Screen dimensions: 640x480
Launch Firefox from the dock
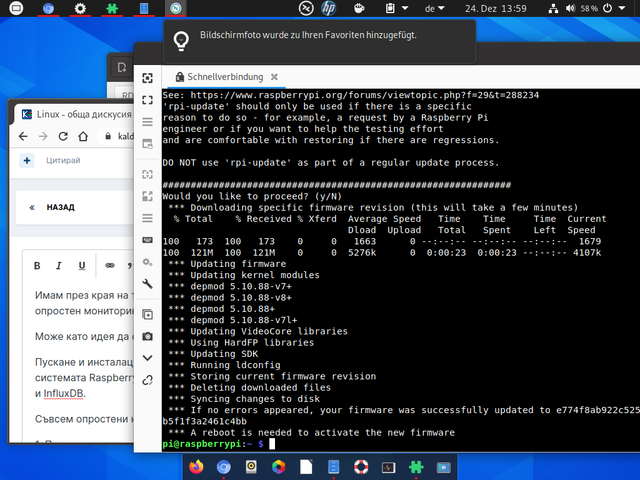click(x=196, y=467)
